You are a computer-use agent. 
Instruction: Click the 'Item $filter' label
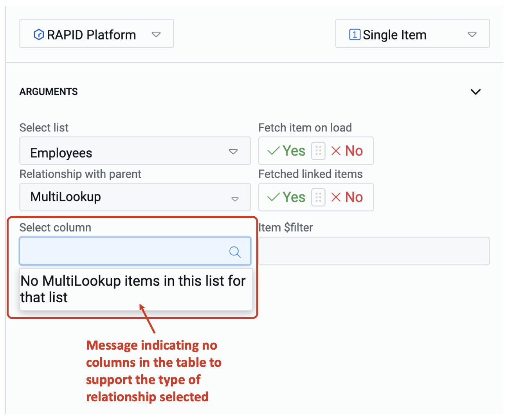coord(286,228)
